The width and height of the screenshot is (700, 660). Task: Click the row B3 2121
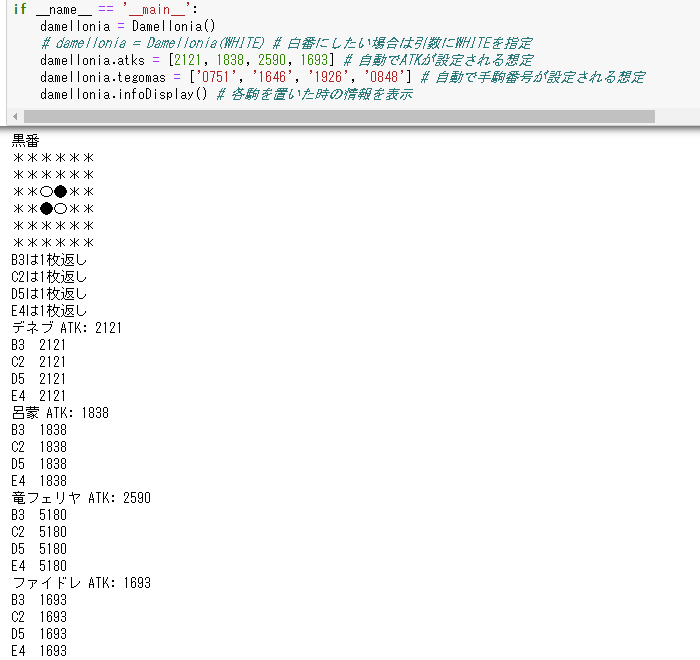pos(39,344)
